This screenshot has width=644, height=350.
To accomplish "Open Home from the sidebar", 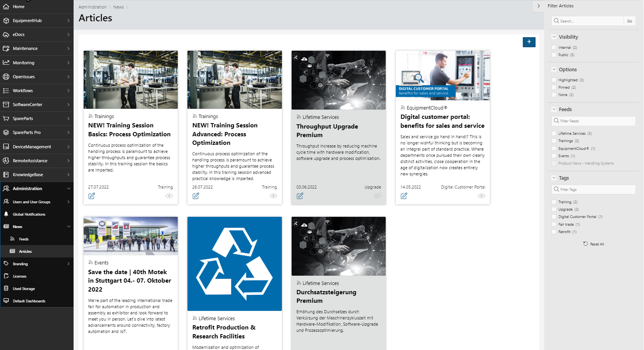I will click(18, 7).
